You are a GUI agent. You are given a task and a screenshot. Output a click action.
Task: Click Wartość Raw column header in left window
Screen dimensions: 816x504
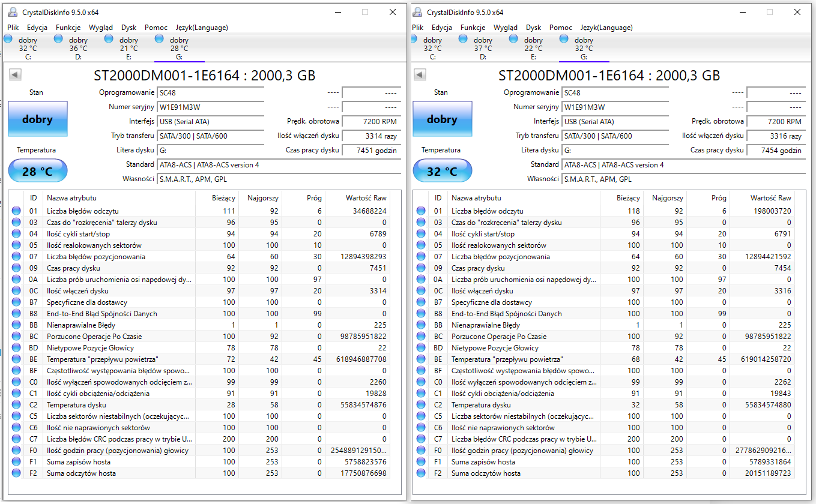coord(358,198)
